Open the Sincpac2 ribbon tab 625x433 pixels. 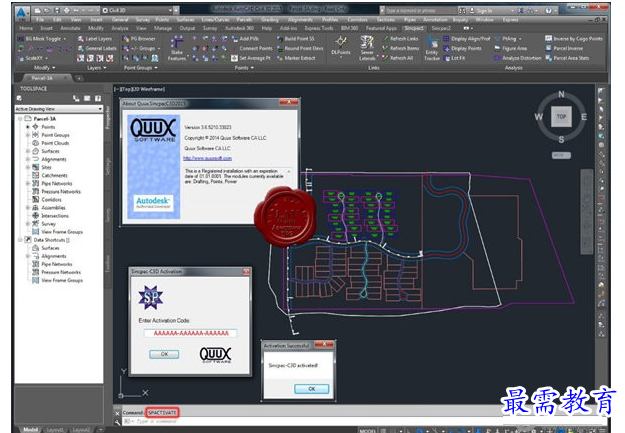441,28
